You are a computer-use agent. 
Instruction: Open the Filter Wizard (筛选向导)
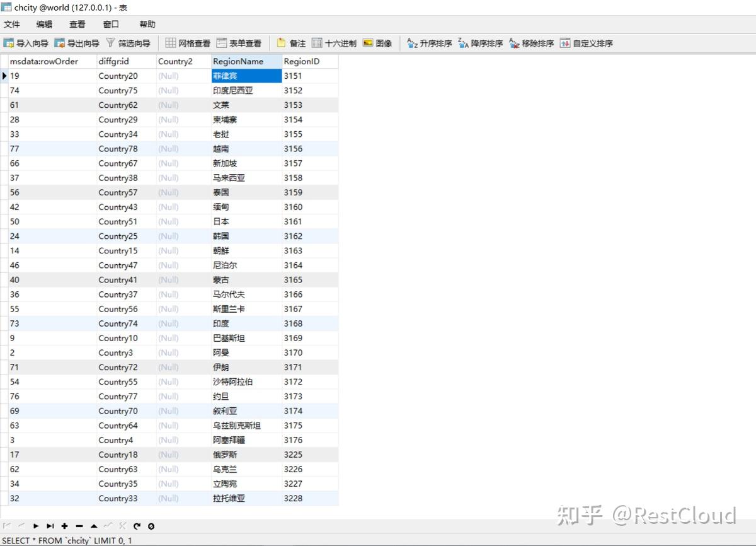[129, 43]
